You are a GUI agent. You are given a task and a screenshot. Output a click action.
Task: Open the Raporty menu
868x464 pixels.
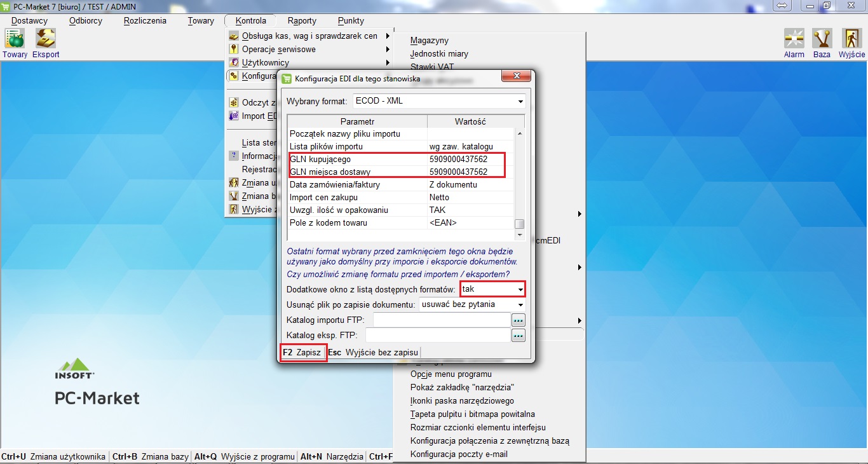coord(302,20)
